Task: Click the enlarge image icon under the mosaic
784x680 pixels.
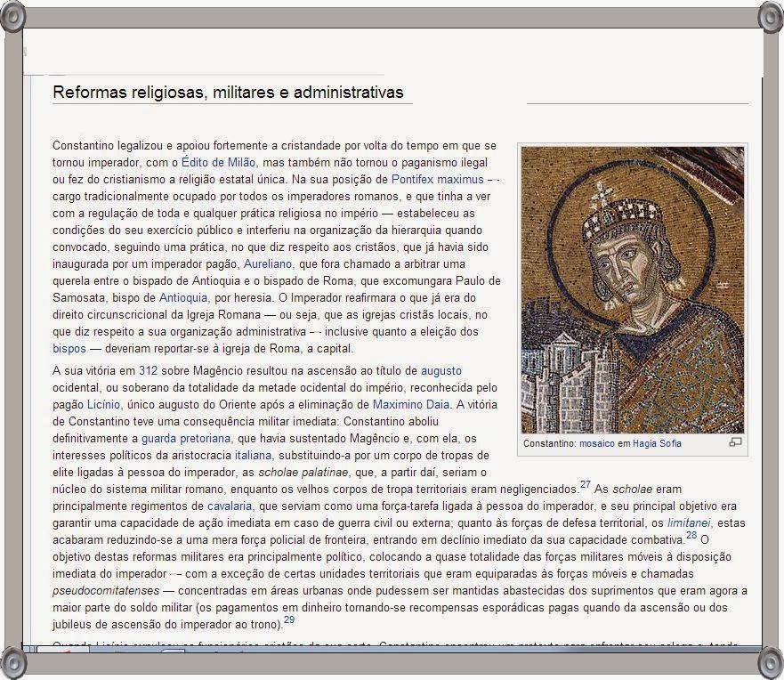Action: pyautogui.click(x=735, y=442)
